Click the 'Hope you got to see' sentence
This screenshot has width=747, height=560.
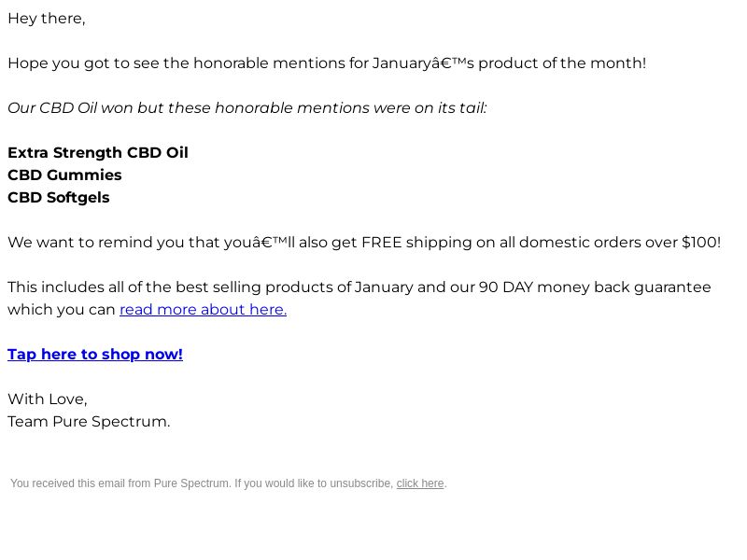(327, 63)
